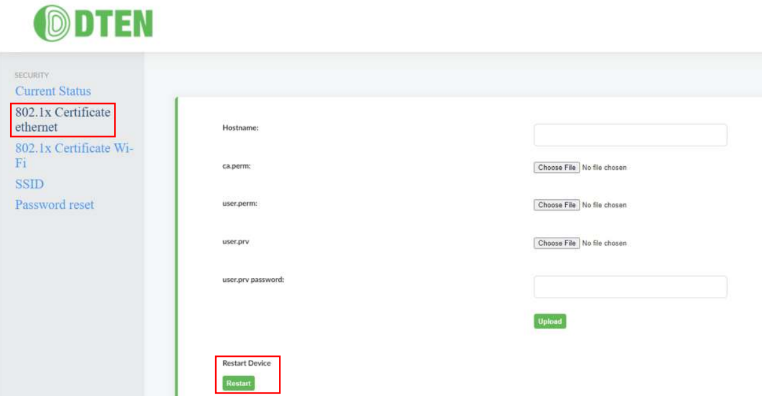This screenshot has width=762, height=396.
Task: Go to the SSID page
Action: pos(29,184)
